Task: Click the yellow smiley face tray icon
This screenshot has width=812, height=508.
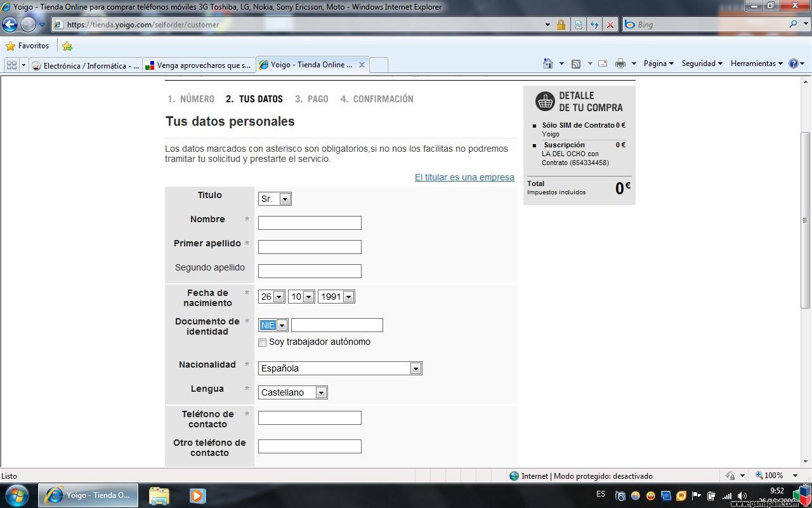Action: tap(651, 496)
